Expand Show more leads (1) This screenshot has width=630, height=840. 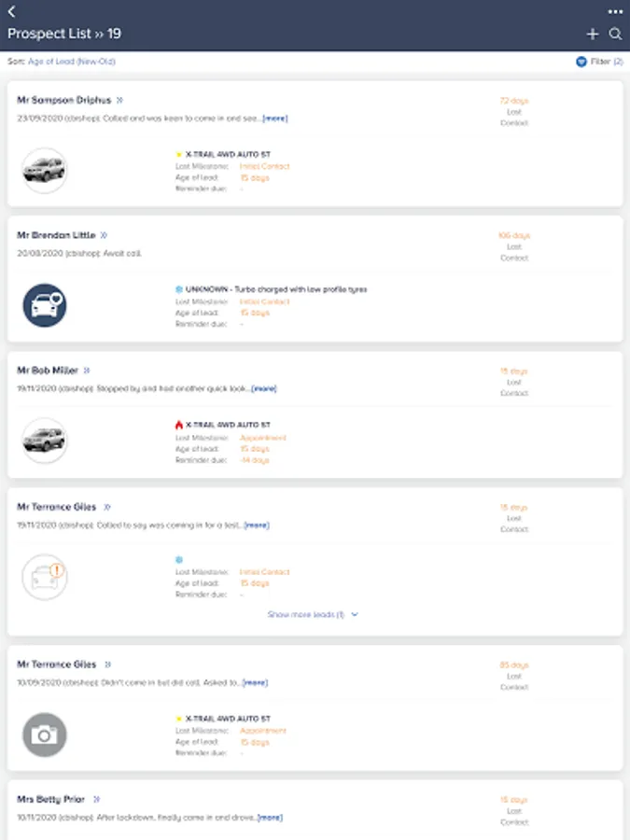click(315, 614)
